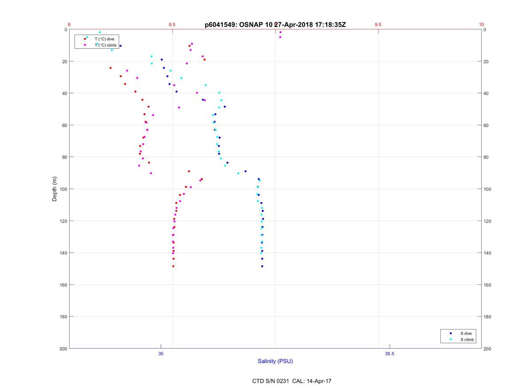This screenshot has height=392, width=532.
Task: Click the '40' tick on the right depth axis
Action: [486, 93]
